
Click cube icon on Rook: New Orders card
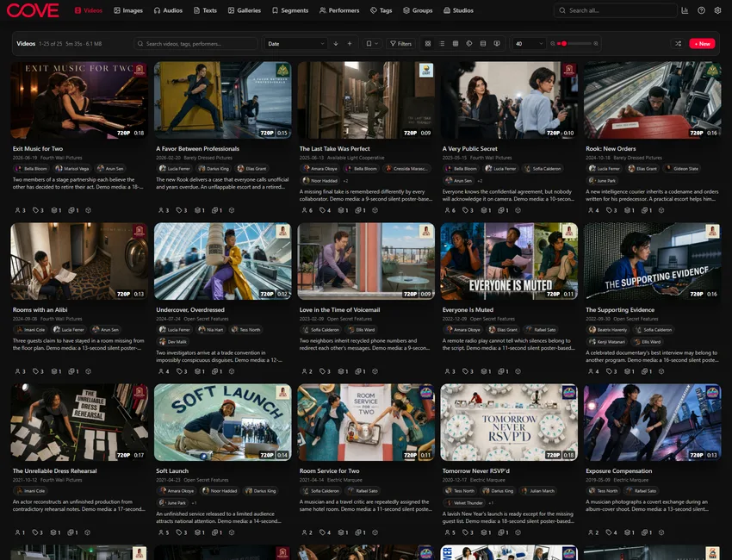[x=661, y=210]
